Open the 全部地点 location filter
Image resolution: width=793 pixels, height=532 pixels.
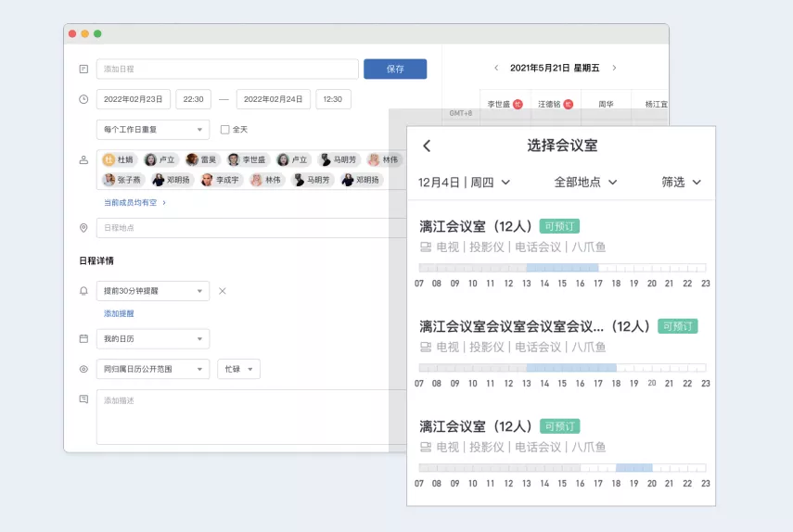click(x=585, y=183)
